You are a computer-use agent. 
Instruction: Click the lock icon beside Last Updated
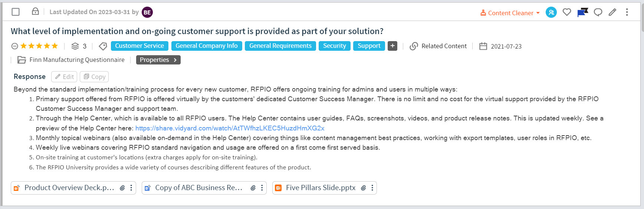(35, 11)
